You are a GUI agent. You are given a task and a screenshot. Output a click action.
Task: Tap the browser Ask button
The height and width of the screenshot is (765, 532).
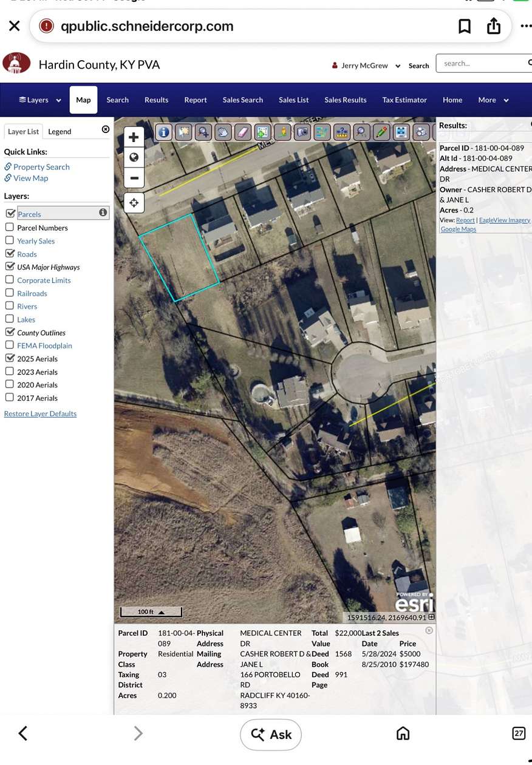271,734
